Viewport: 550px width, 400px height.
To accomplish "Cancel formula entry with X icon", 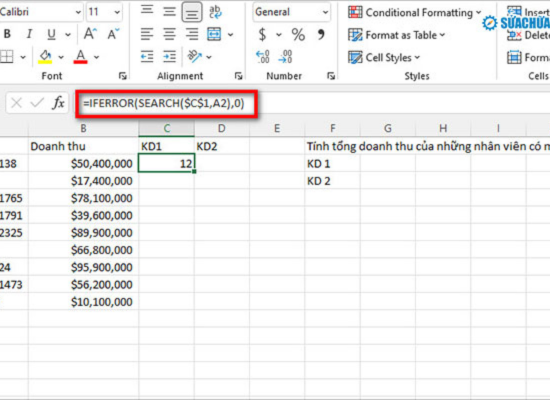I will (16, 103).
